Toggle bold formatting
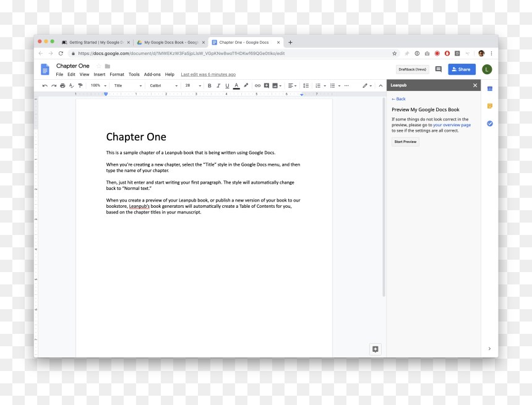Image resolution: width=532 pixels, height=405 pixels. (209, 86)
